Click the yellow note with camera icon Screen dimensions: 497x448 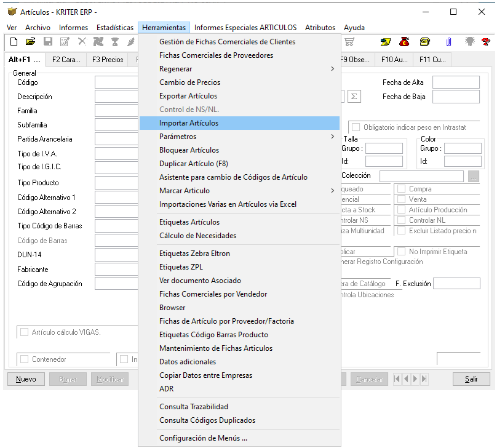click(386, 41)
